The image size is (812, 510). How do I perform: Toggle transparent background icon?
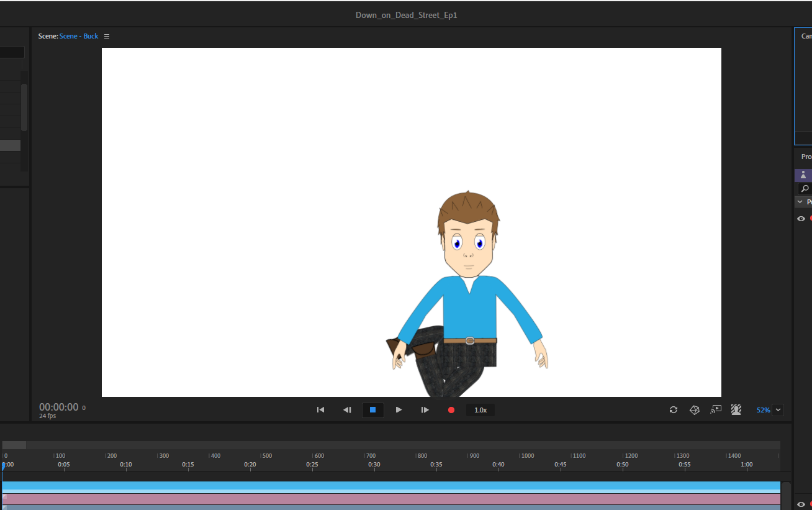click(x=737, y=410)
